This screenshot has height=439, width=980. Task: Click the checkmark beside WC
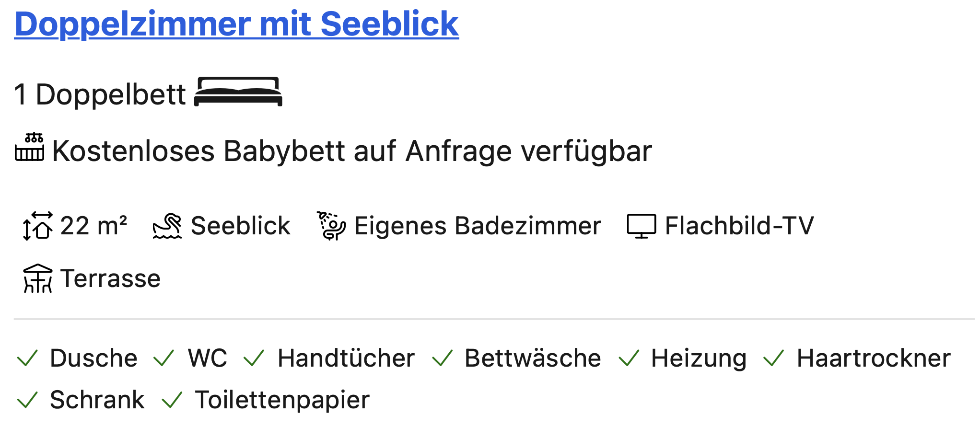[x=164, y=358]
